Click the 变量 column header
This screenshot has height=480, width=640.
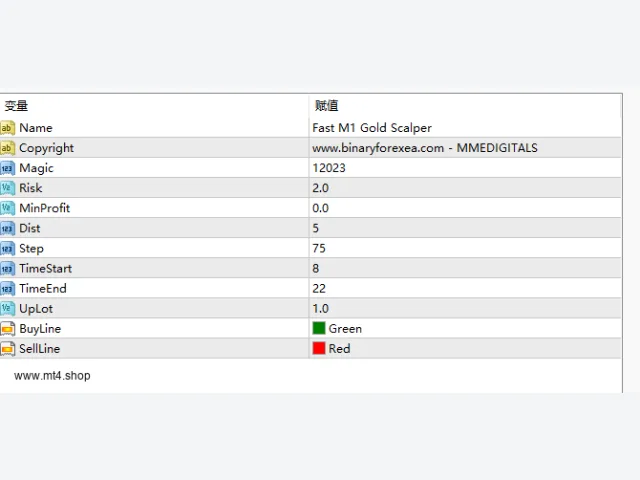click(16, 106)
